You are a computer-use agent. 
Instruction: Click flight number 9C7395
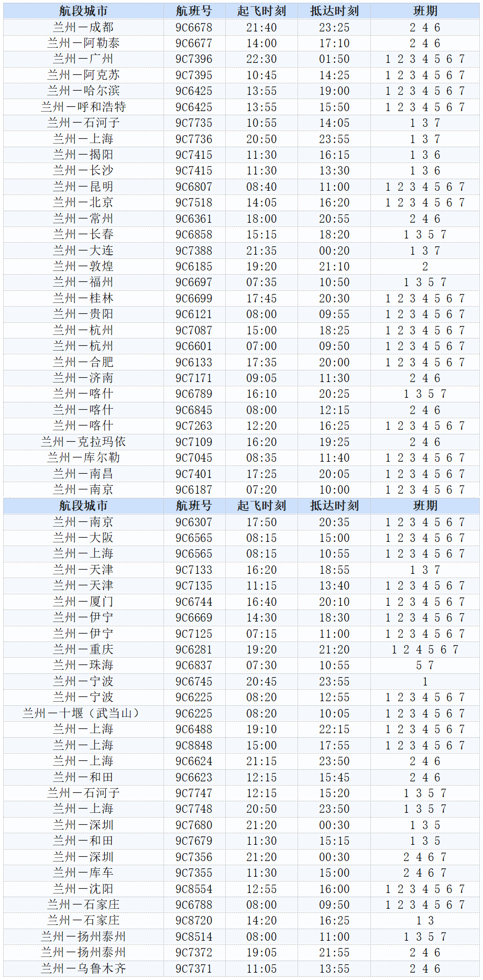coord(194,75)
